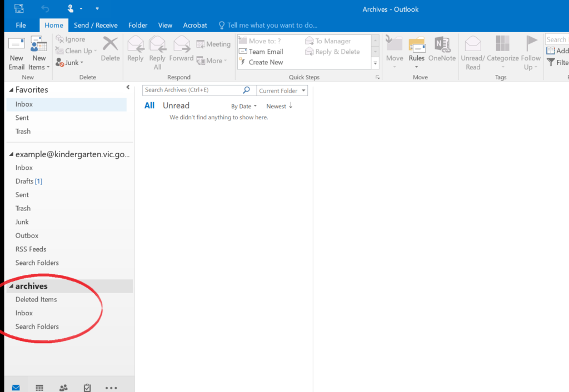Screen dimensions: 569x392
Task: Click the Search People field
Action: (557, 39)
